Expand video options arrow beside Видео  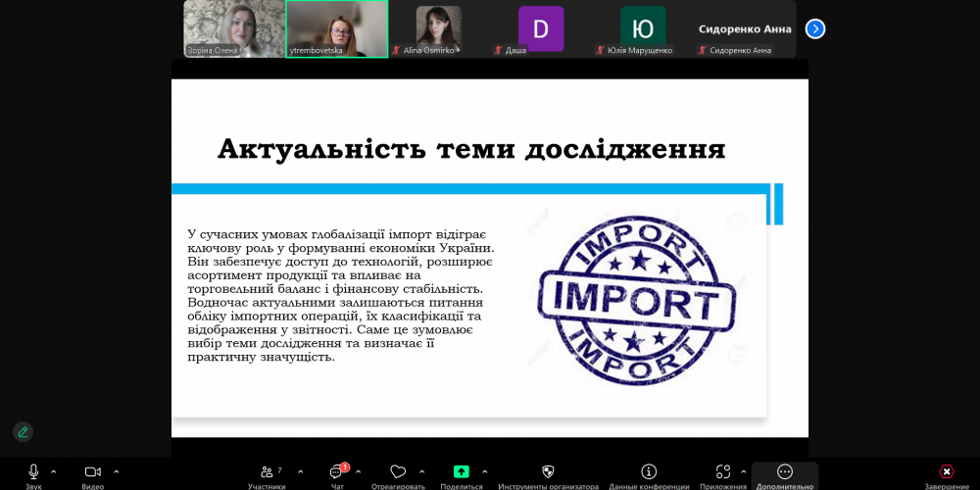[x=116, y=471]
